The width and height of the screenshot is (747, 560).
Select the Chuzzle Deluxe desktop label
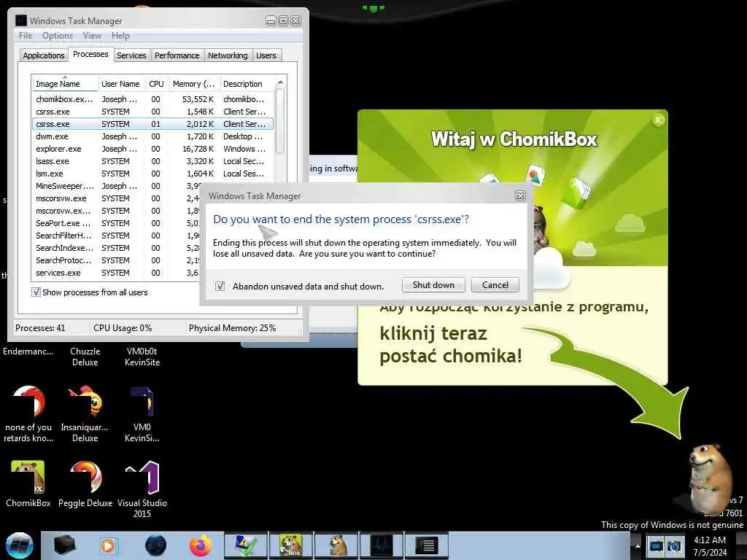(x=85, y=357)
